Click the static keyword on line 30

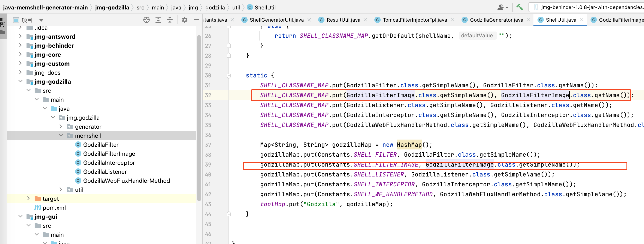(256, 75)
